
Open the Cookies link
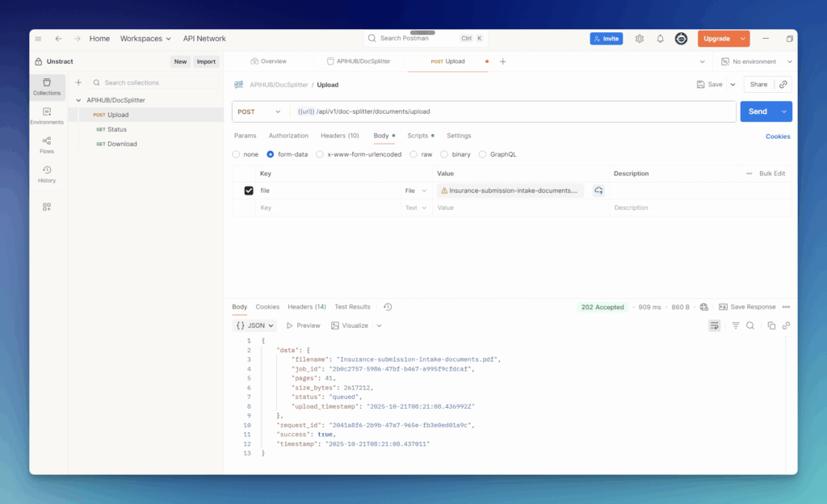coord(778,136)
